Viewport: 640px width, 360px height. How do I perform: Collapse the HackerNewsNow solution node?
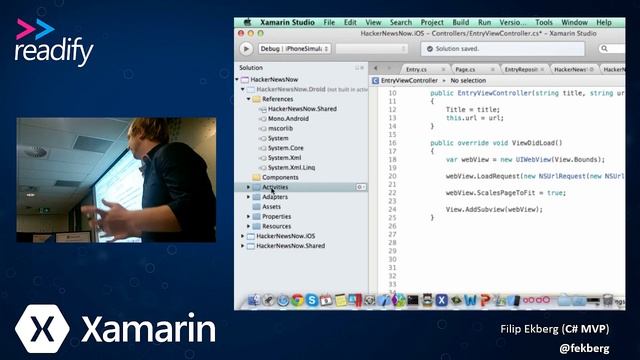tap(237, 80)
